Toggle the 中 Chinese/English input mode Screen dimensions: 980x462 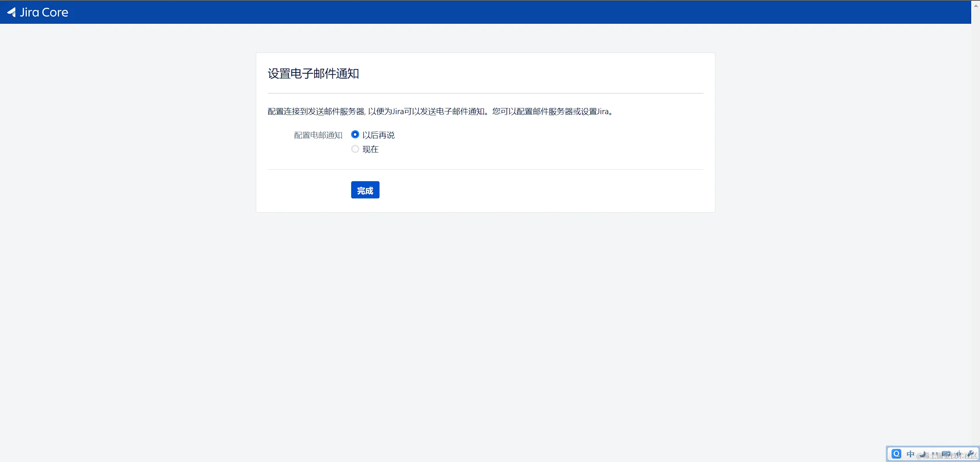click(910, 454)
